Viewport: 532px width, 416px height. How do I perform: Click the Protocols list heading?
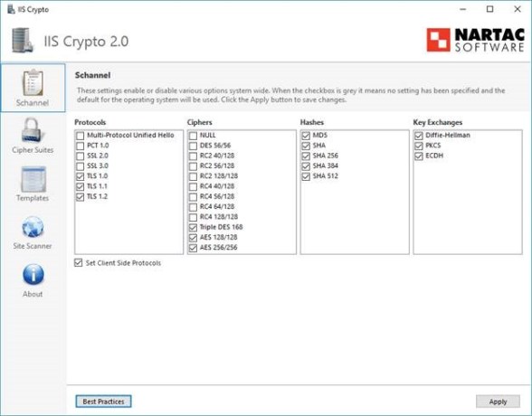[x=90, y=122]
